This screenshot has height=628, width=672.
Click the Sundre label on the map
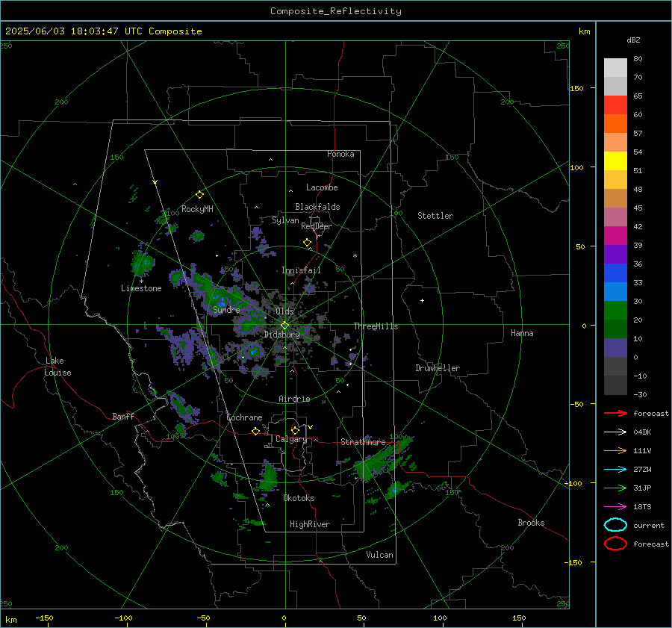226,309
